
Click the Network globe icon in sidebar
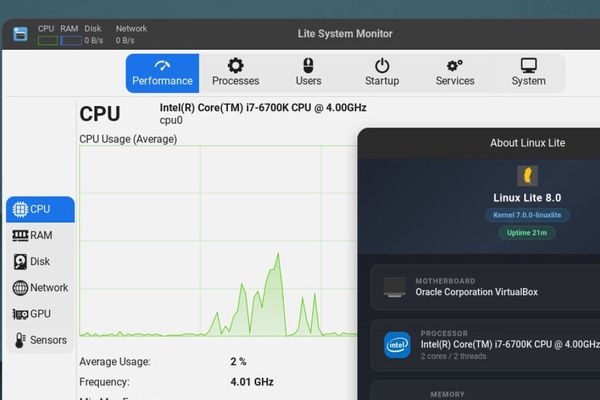(20, 288)
